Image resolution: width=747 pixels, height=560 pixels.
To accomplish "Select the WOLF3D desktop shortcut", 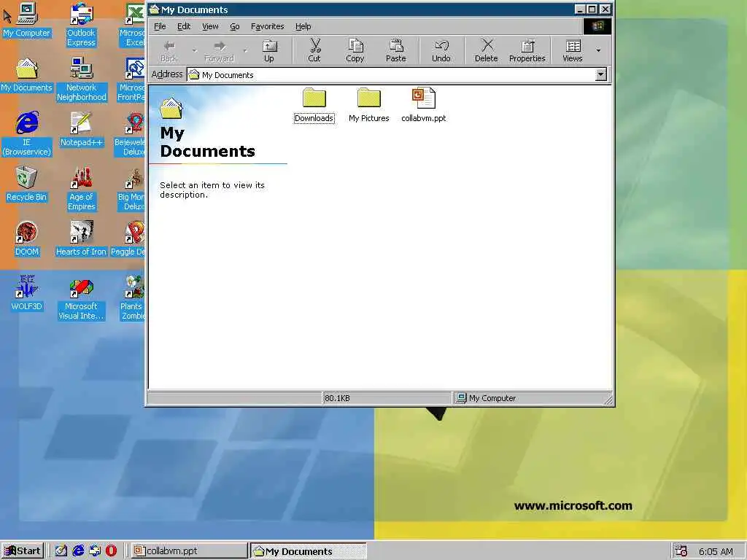I will [x=27, y=293].
